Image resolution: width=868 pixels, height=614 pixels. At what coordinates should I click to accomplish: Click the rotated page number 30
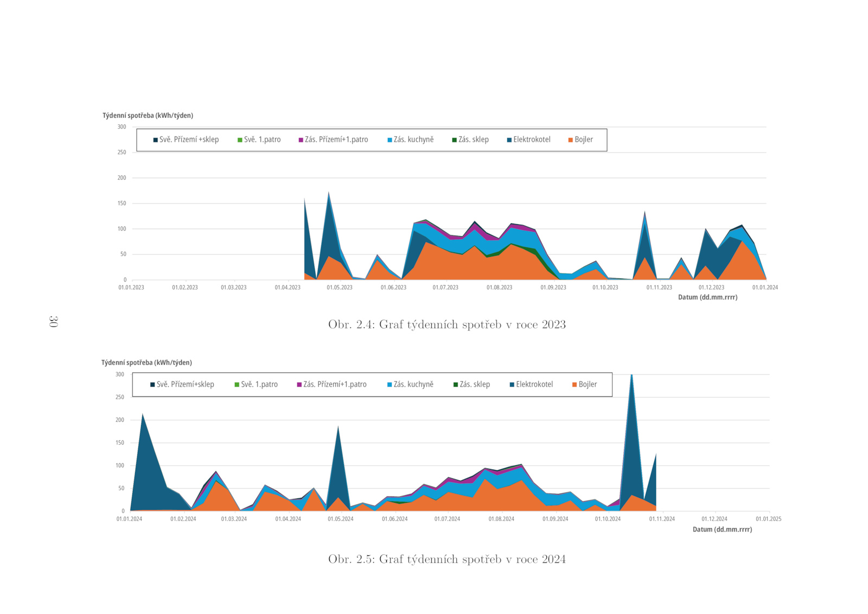[x=53, y=321]
